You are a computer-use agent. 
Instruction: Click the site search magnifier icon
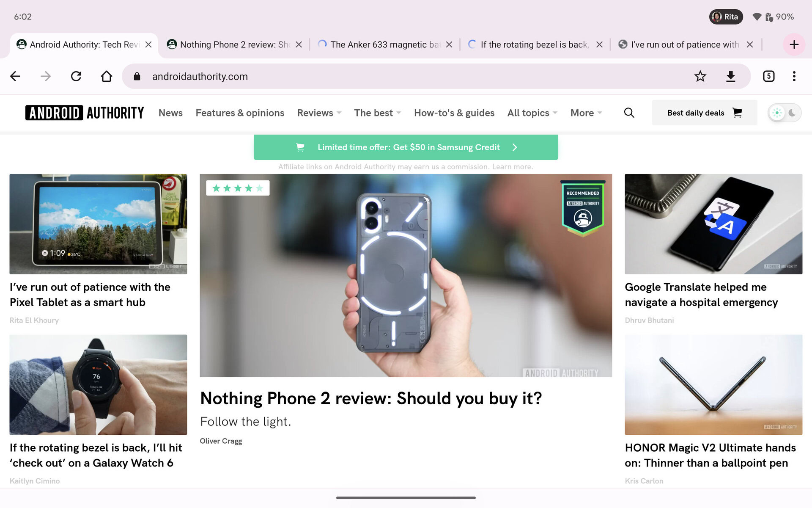pos(629,113)
